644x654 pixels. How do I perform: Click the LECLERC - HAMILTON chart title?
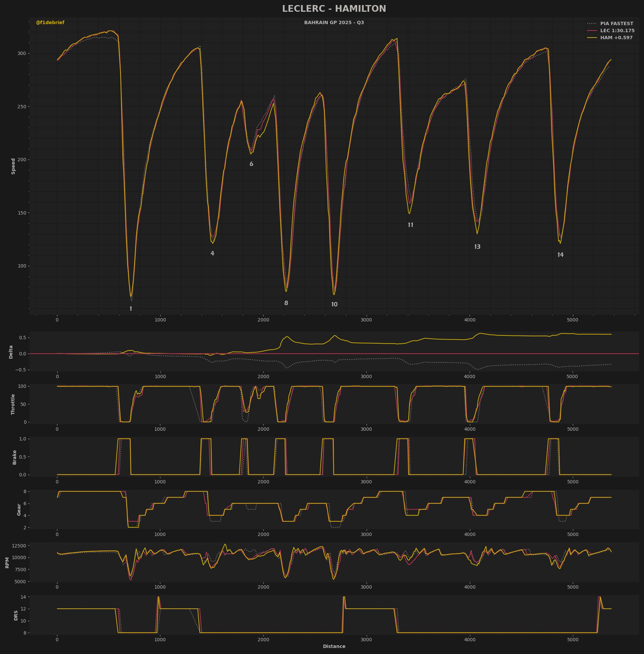(x=334, y=9)
